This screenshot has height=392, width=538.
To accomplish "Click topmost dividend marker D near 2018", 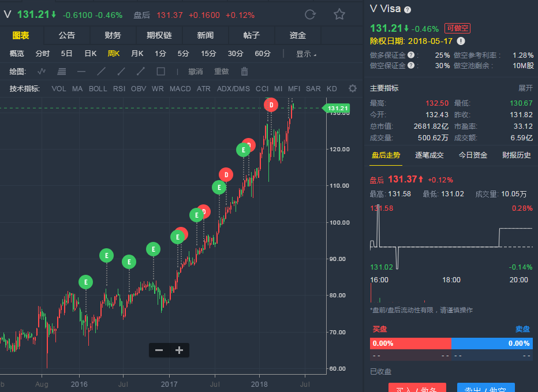I will click(x=271, y=104).
